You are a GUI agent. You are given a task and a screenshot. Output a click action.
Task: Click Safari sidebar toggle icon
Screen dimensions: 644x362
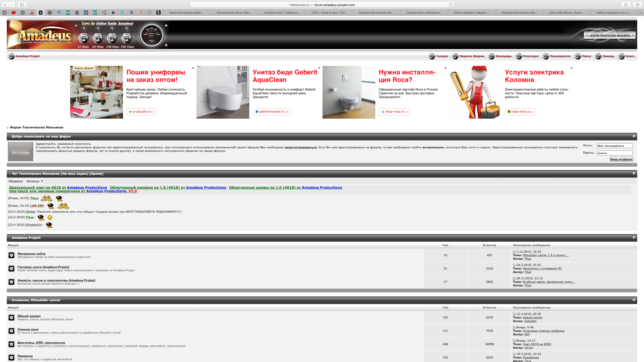(x=22, y=5)
